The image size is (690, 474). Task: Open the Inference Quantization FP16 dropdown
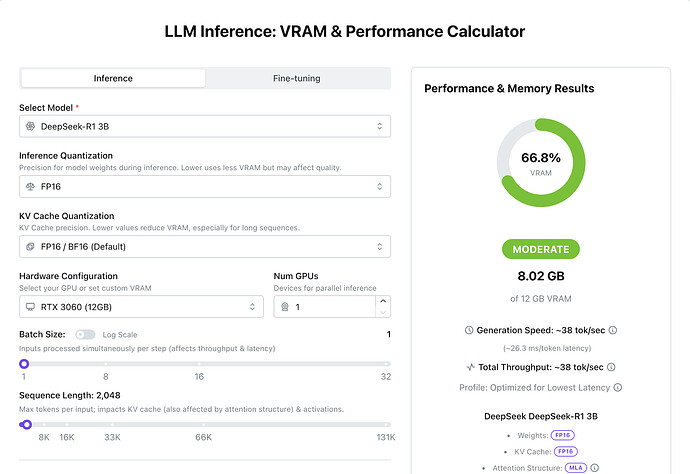204,186
